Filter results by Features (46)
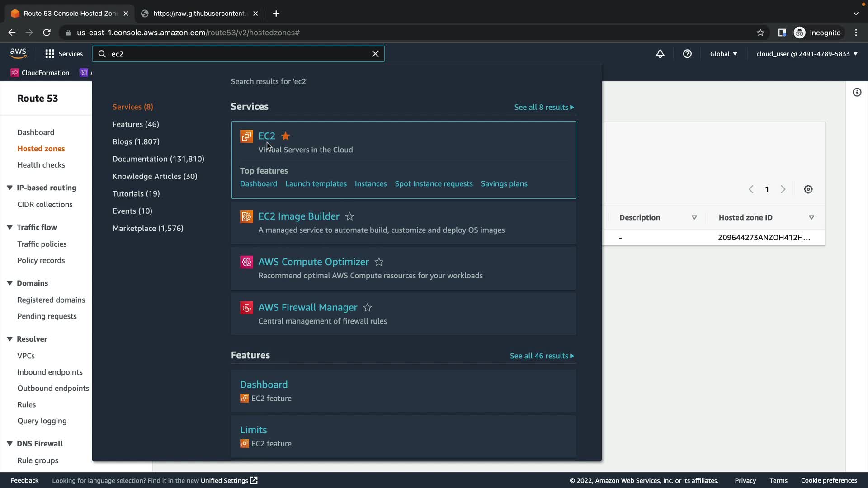This screenshot has height=488, width=868. point(136,124)
